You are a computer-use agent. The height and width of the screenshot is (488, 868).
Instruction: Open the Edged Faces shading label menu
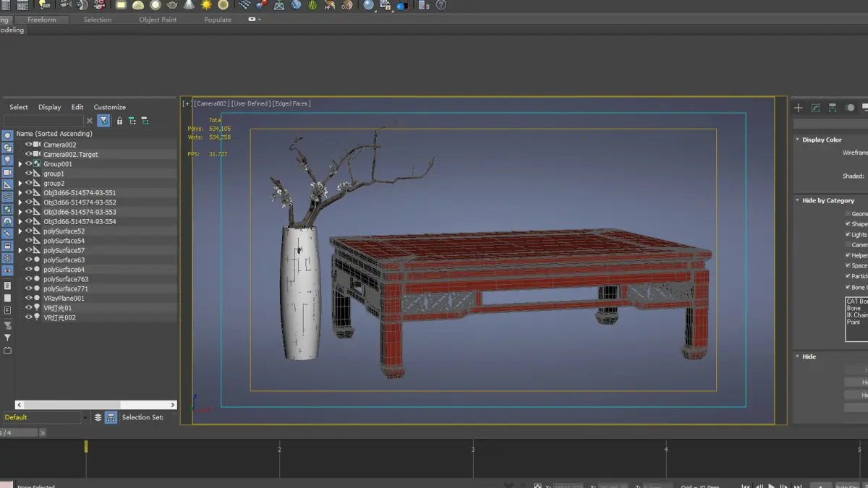point(292,103)
